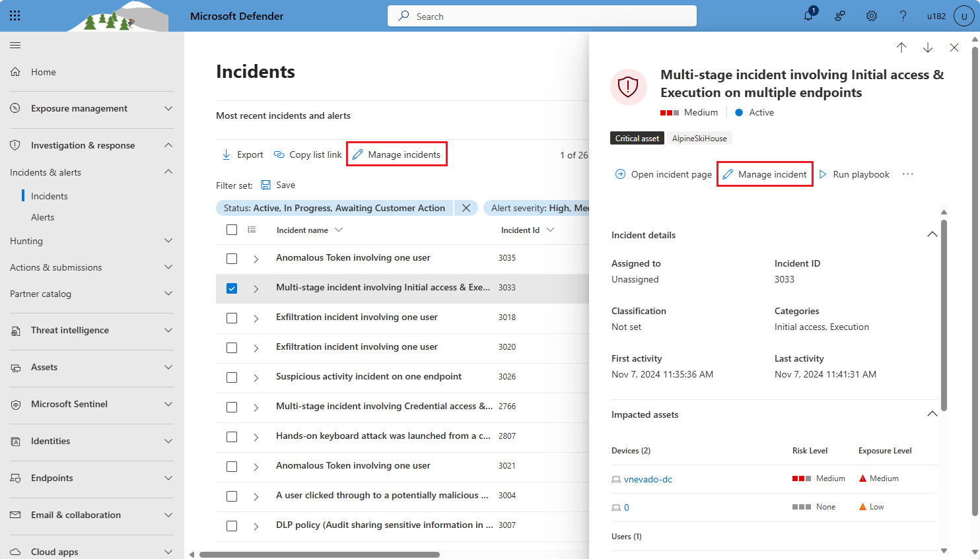Open the vnevado-dc device link

pyautogui.click(x=648, y=479)
